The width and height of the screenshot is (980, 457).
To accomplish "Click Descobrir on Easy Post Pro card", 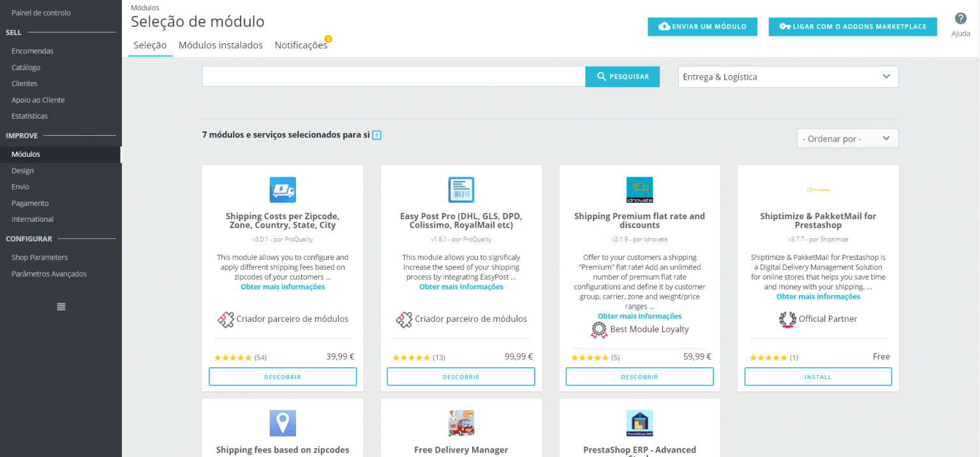I will [461, 377].
